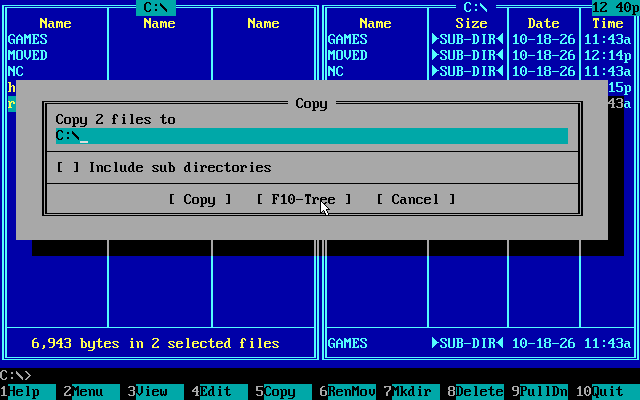Click 4 Edit in function key bar

coord(220,391)
